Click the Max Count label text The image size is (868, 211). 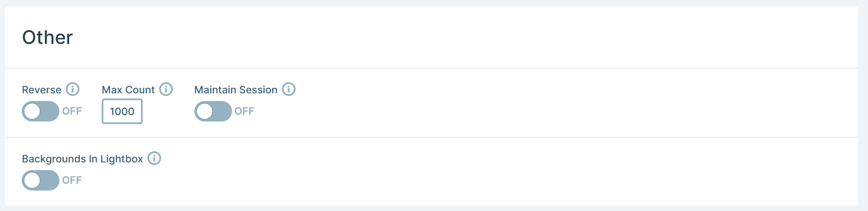[x=128, y=90]
